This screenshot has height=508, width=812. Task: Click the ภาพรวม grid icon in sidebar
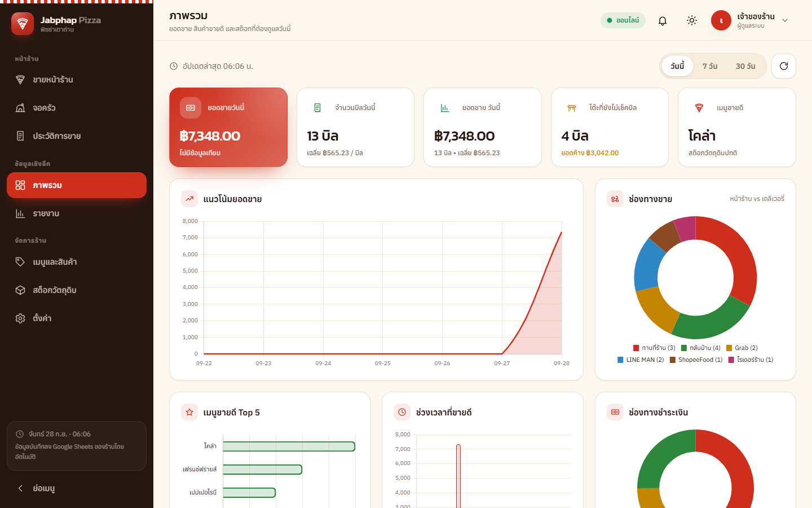(x=20, y=185)
